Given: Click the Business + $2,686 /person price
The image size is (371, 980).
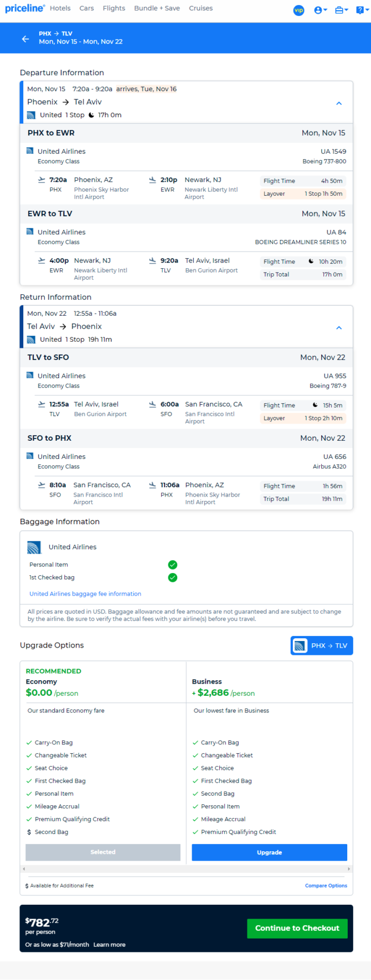Looking at the screenshot, I should [x=223, y=693].
